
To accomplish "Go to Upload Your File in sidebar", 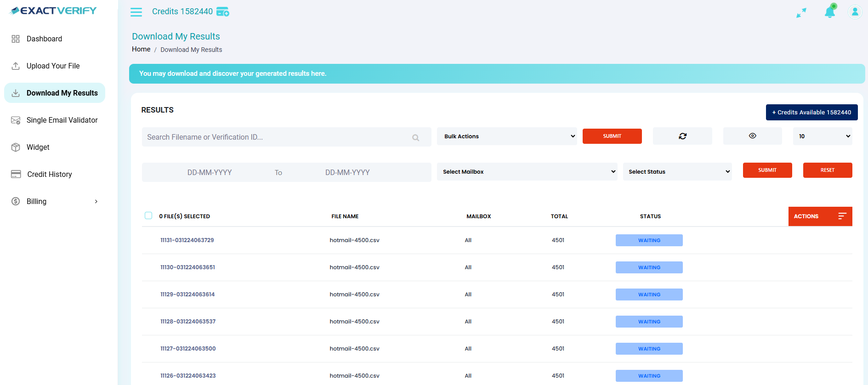I will click(x=53, y=66).
